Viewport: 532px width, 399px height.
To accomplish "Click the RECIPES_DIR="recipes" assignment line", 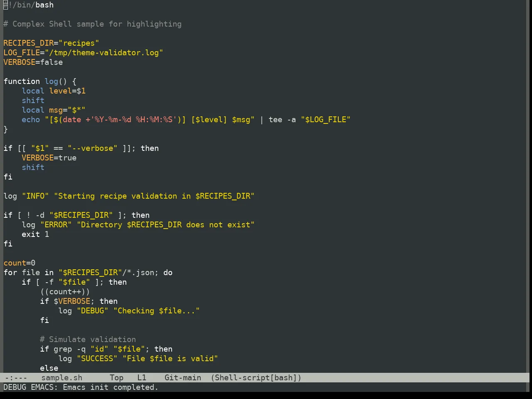I will coord(51,43).
